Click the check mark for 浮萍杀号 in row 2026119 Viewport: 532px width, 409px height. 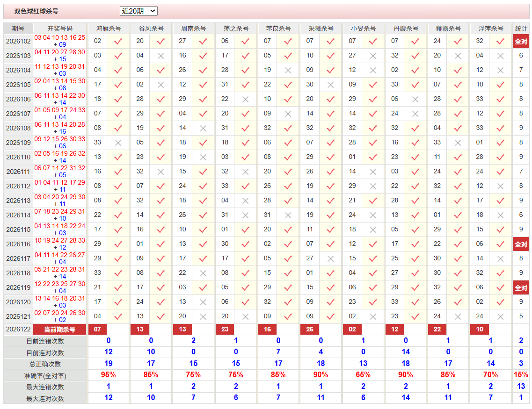(500, 287)
